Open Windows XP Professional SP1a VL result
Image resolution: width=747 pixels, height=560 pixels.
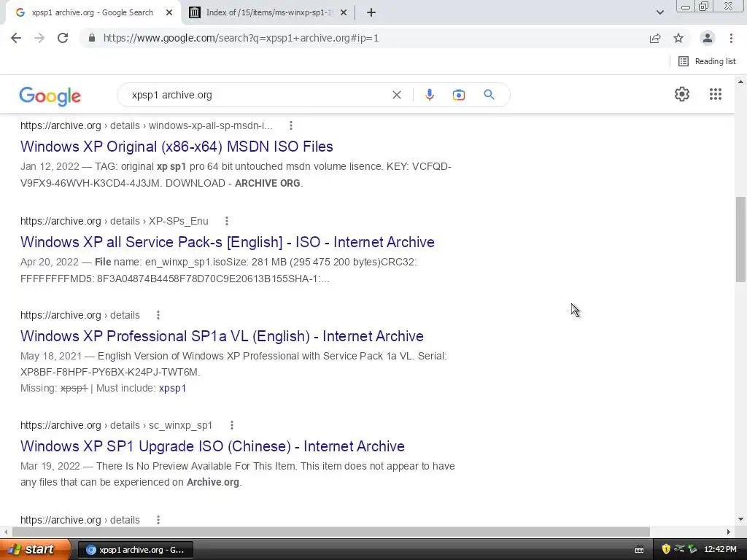pyautogui.click(x=222, y=336)
